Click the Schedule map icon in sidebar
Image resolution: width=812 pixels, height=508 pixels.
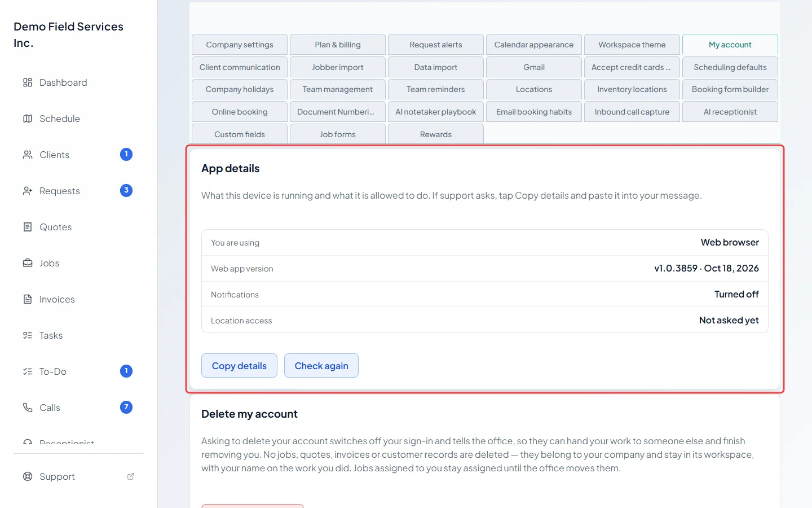coord(28,119)
